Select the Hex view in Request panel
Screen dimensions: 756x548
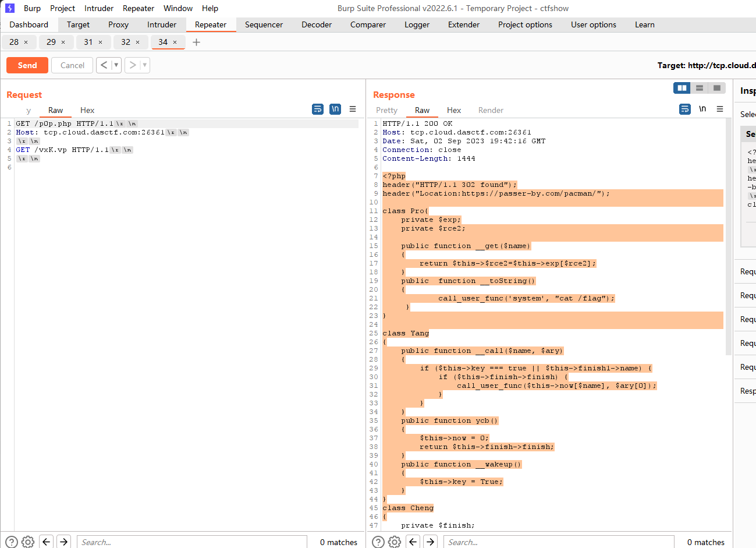(87, 110)
